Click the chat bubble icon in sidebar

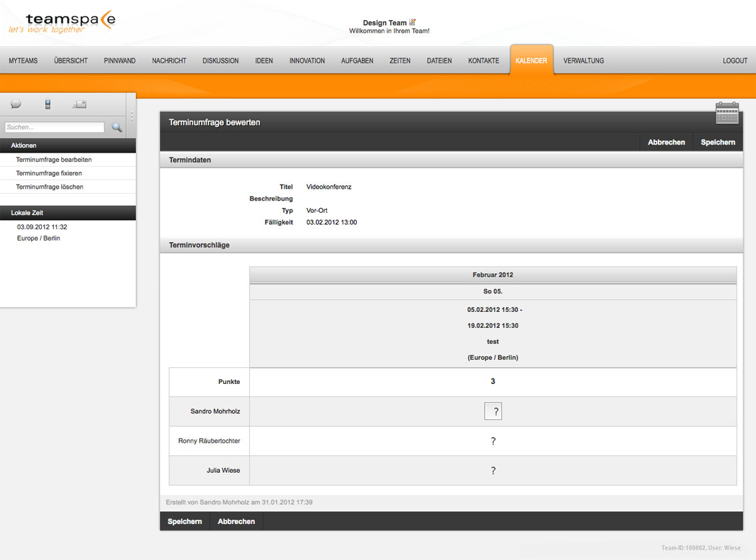coord(16,104)
